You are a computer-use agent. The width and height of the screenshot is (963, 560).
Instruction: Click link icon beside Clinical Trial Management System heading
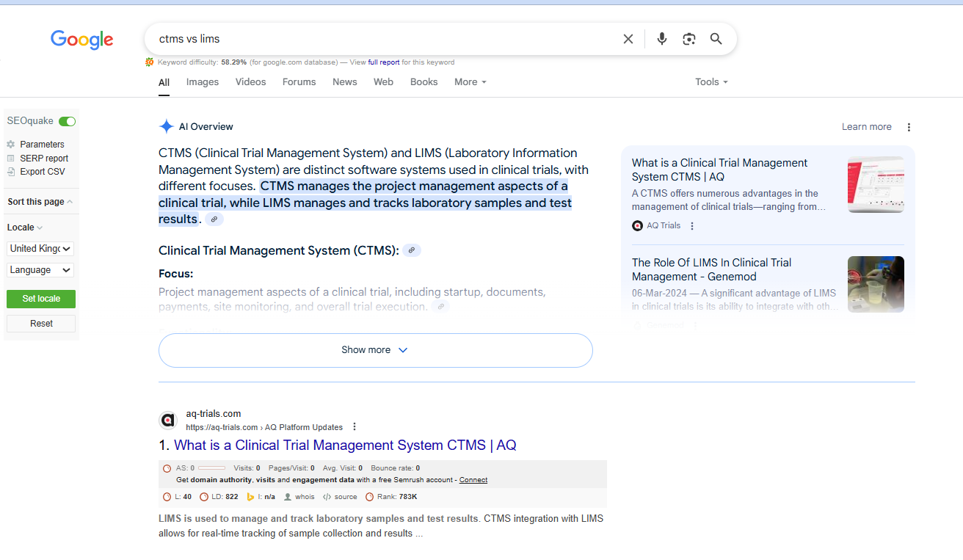(x=412, y=250)
